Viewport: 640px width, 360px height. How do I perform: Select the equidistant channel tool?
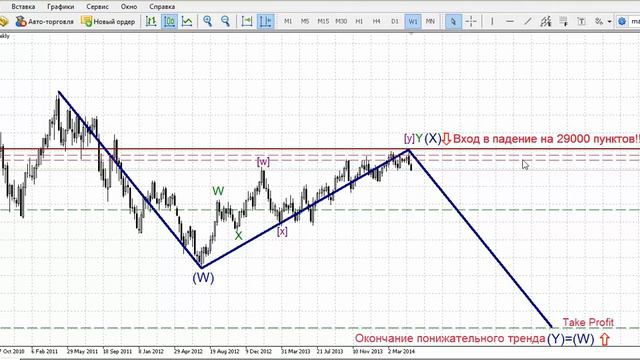(546, 22)
